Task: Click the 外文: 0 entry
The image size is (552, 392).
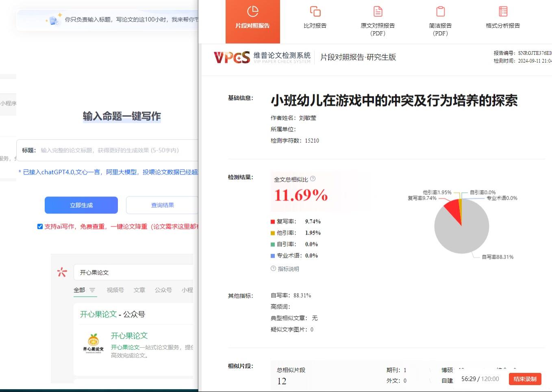Action: pyautogui.click(x=396, y=381)
